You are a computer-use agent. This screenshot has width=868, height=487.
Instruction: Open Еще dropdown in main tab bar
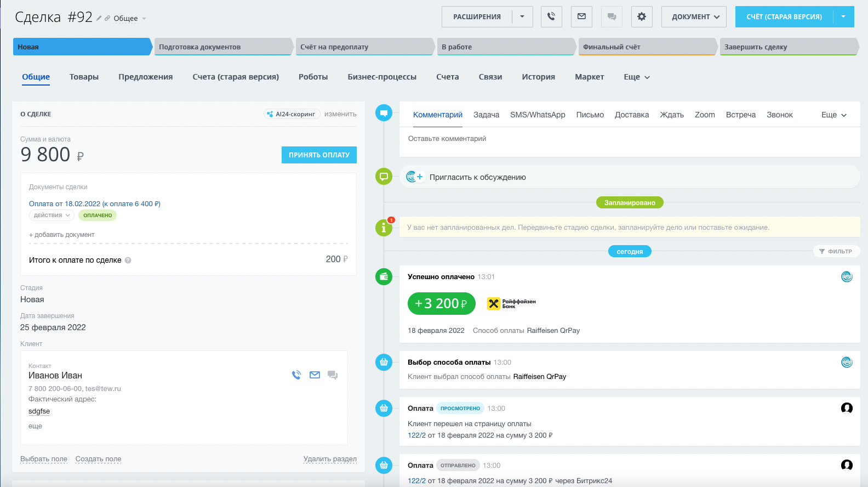tap(636, 77)
